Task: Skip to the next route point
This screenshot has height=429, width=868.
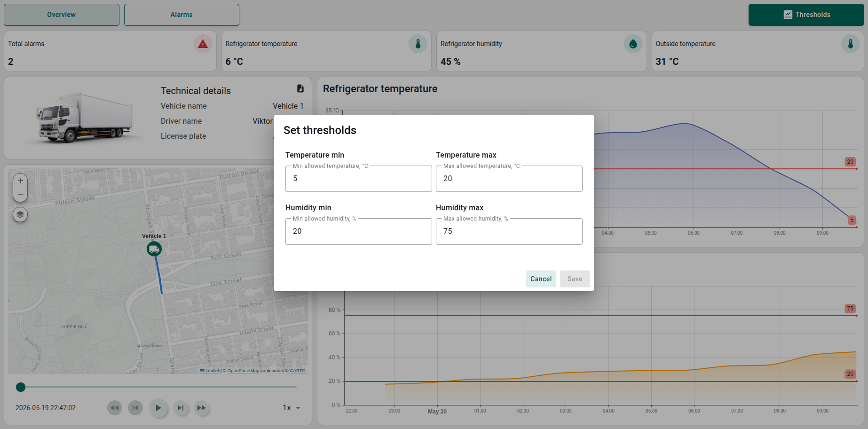Action: tap(181, 408)
